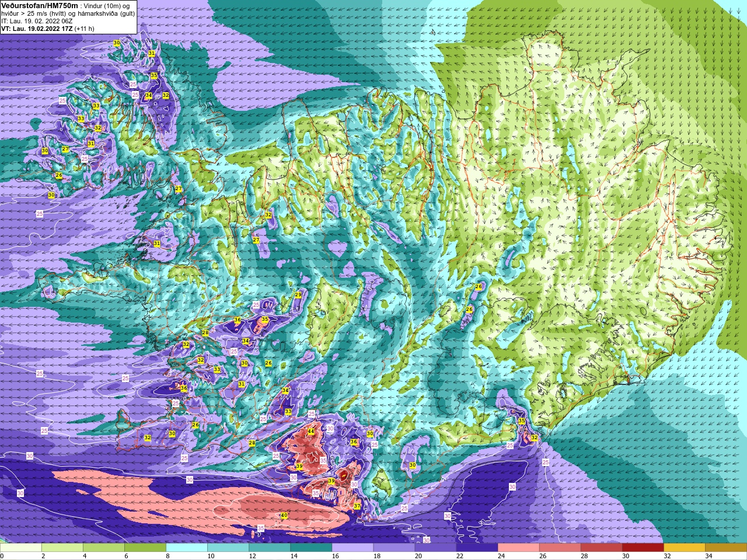Click the above-34 m/s gold legend swatch
This screenshot has width=747, height=560.
click(x=725, y=548)
